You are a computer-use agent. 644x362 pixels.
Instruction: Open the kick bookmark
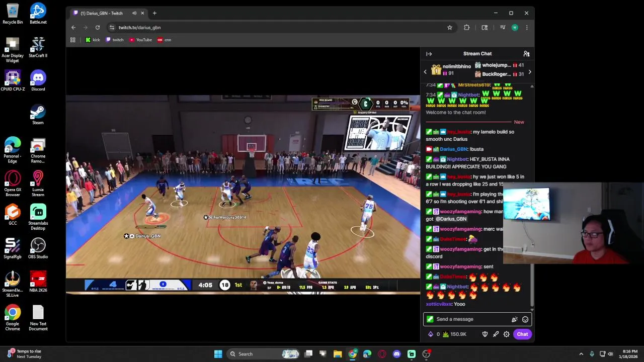tap(93, 40)
